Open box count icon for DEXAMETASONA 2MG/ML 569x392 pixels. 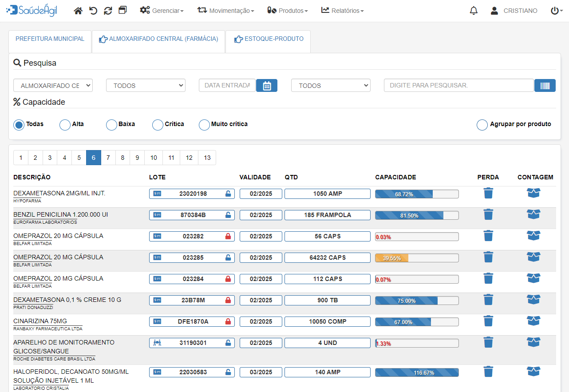coord(533,193)
